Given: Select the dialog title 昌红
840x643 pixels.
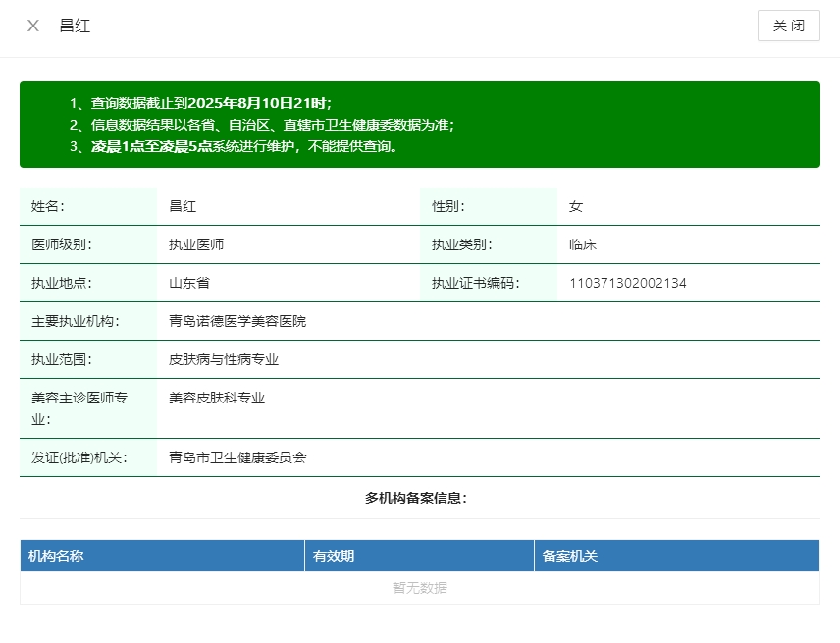Looking at the screenshot, I should pyautogui.click(x=75, y=26).
